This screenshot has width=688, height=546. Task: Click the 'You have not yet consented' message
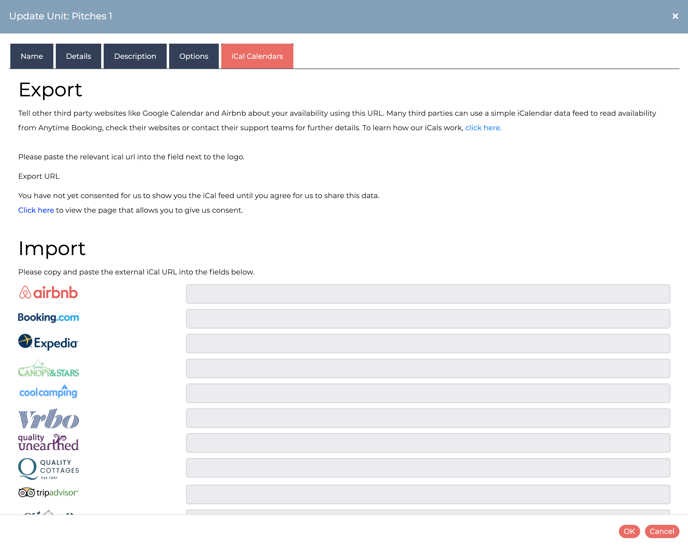(198, 196)
